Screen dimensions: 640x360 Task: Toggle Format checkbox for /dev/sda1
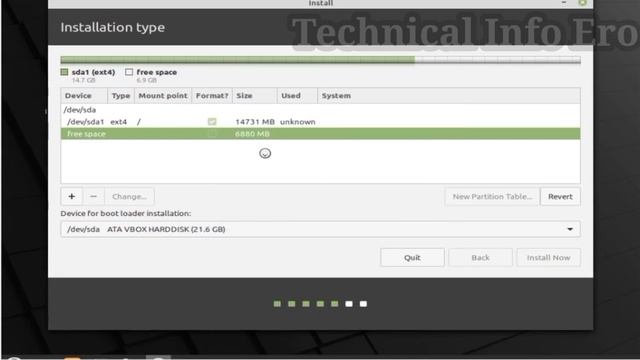[212, 122]
